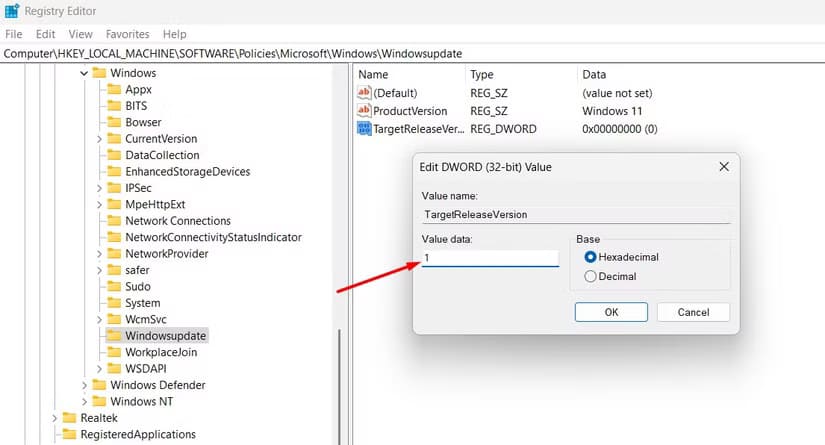Click the CurrentVersion folder icon
The height and width of the screenshot is (445, 825).
(114, 138)
